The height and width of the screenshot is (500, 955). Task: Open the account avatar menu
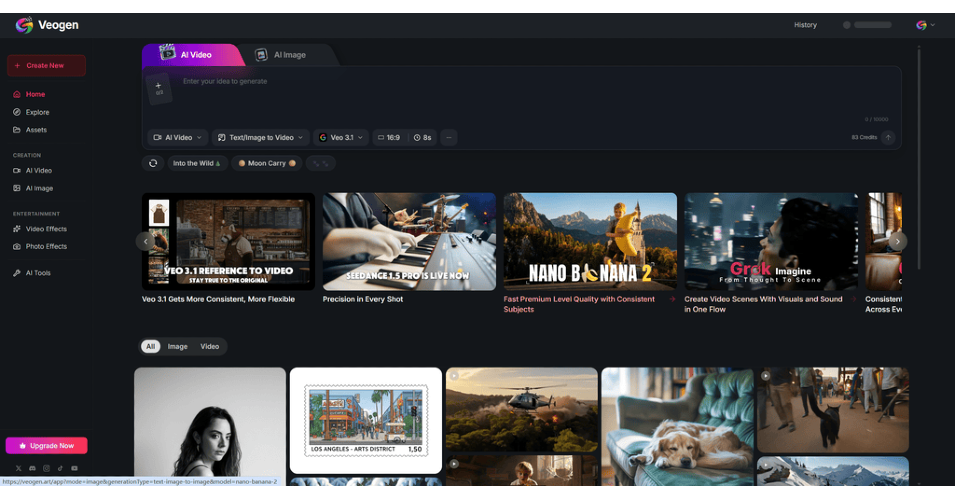[925, 25]
